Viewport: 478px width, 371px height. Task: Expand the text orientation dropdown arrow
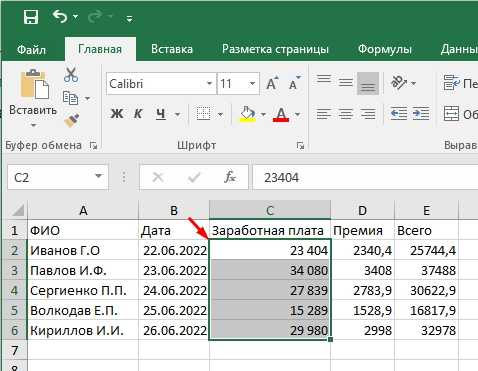click(414, 83)
